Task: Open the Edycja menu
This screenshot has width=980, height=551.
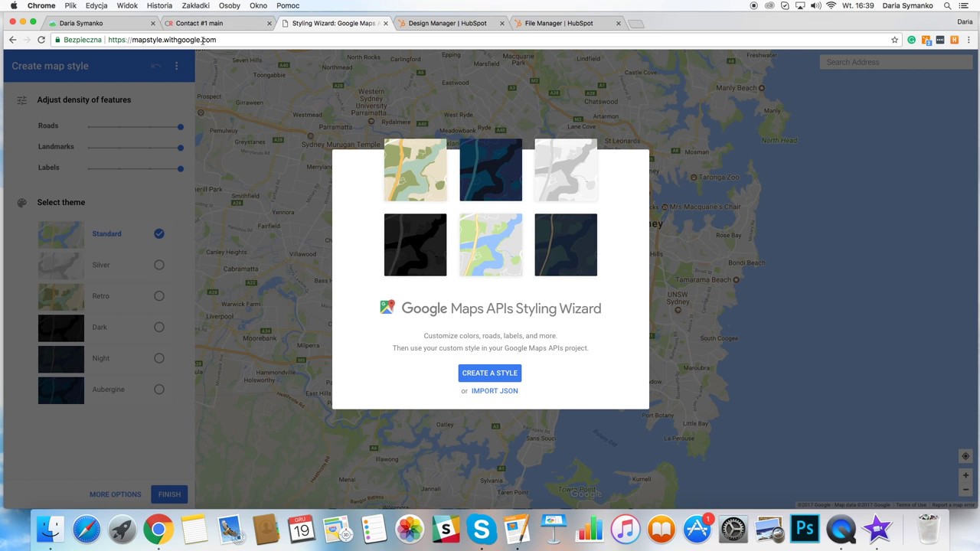Action: pyautogui.click(x=96, y=5)
